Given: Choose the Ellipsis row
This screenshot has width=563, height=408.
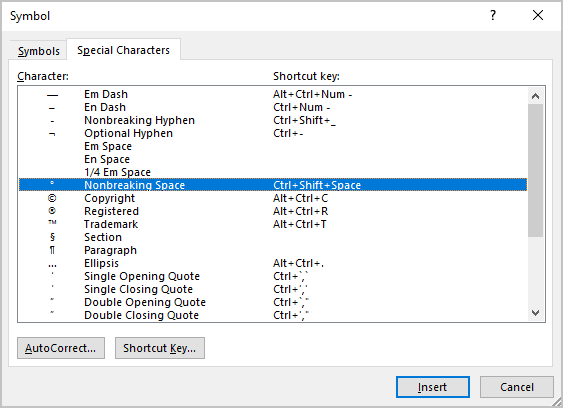Looking at the screenshot, I should tap(273, 263).
